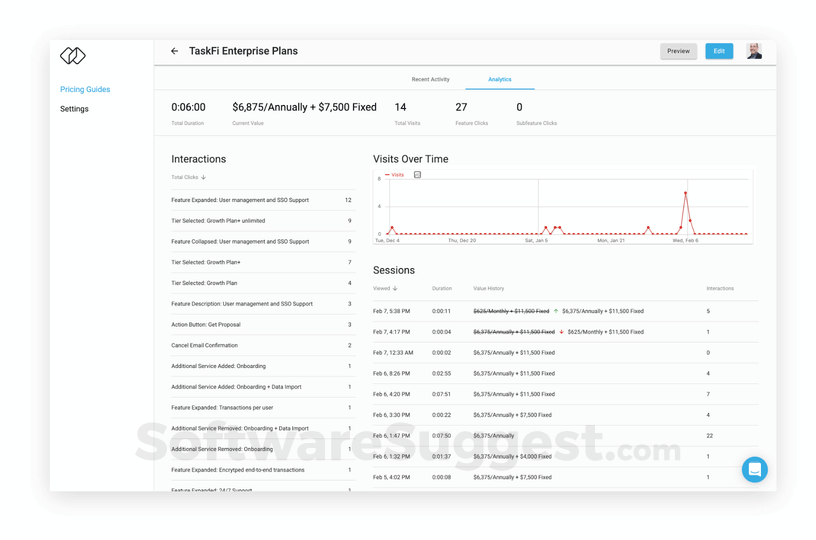816x540 pixels.
Task: Open Settings in the sidebar
Action: 74,109
